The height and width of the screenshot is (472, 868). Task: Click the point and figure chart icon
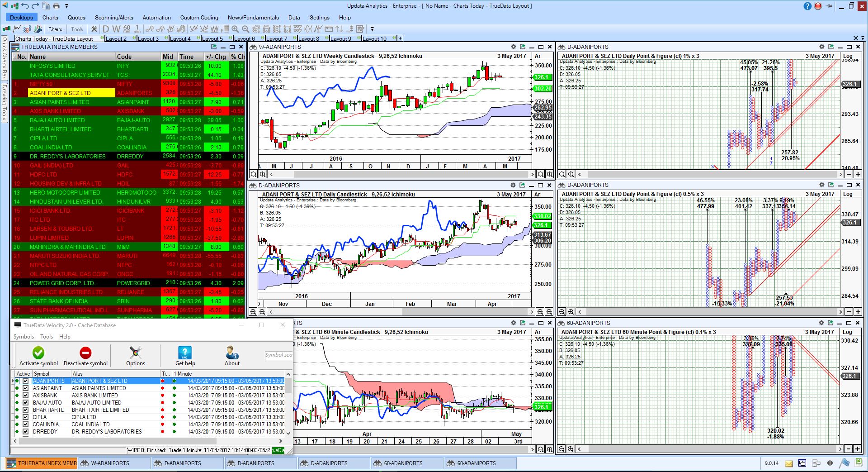point(28,29)
